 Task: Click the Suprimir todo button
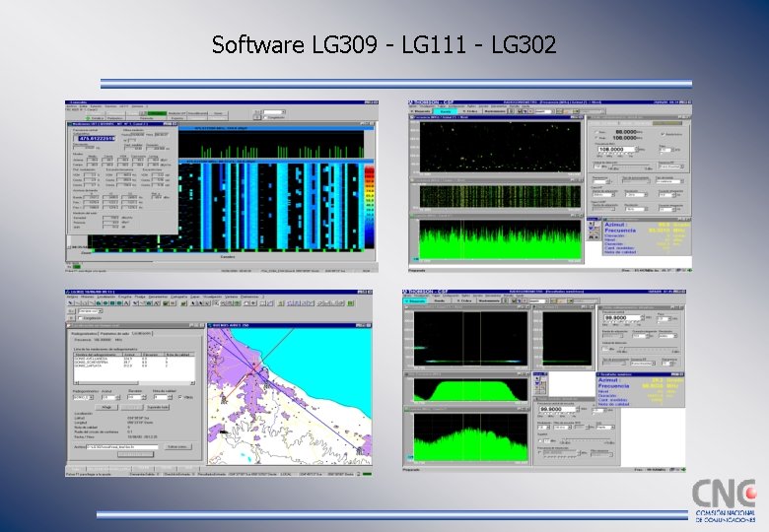tap(158, 407)
